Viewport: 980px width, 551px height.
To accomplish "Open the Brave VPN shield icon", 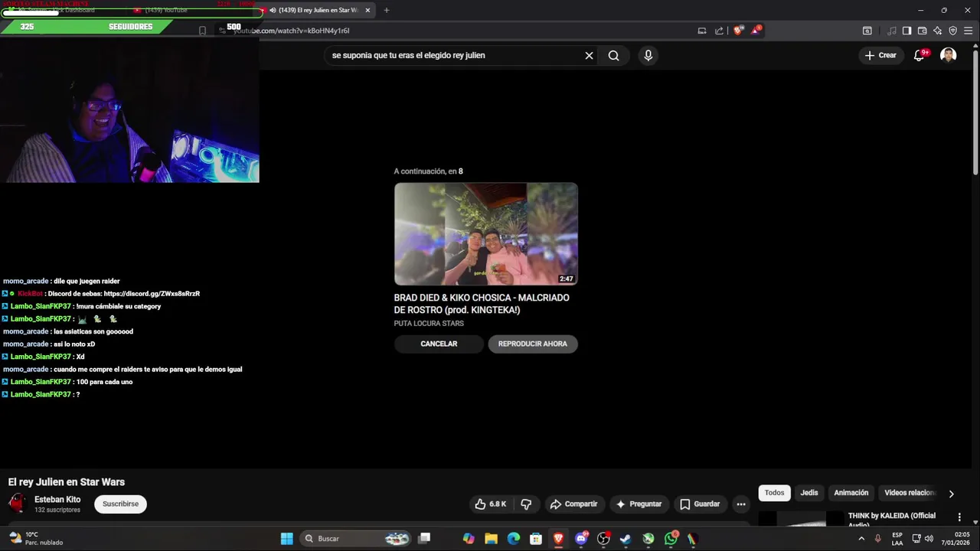I will pos(952,31).
